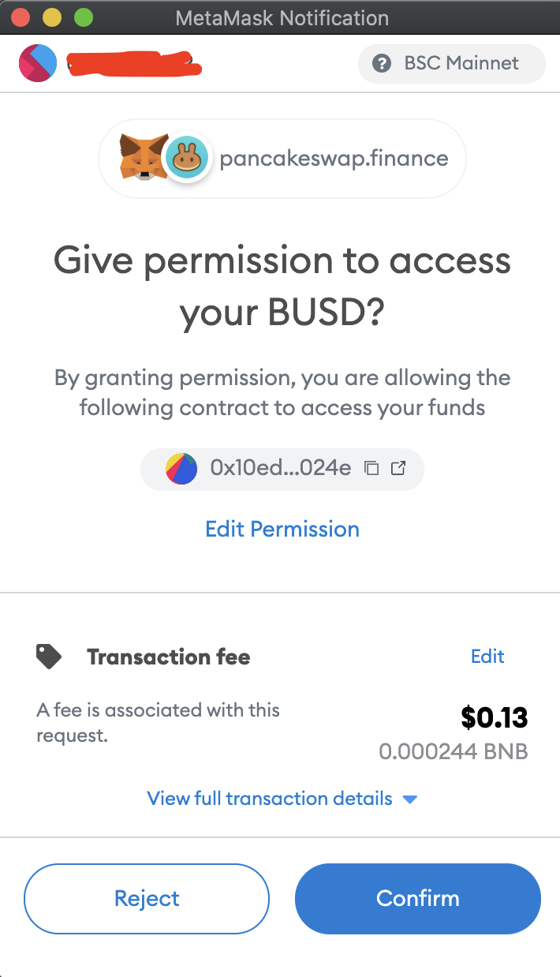Click the question mark network icon
560x977 pixels.
pos(382,63)
